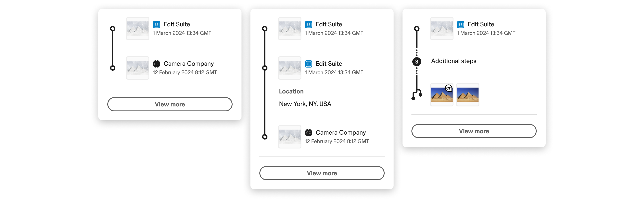Viewport: 644px width, 216px height.
Task: Click Edit Suite icon in left card
Action: pyautogui.click(x=157, y=25)
